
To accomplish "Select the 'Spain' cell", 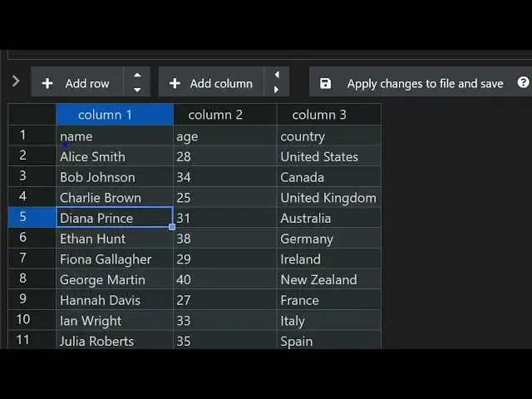I will coord(329,340).
